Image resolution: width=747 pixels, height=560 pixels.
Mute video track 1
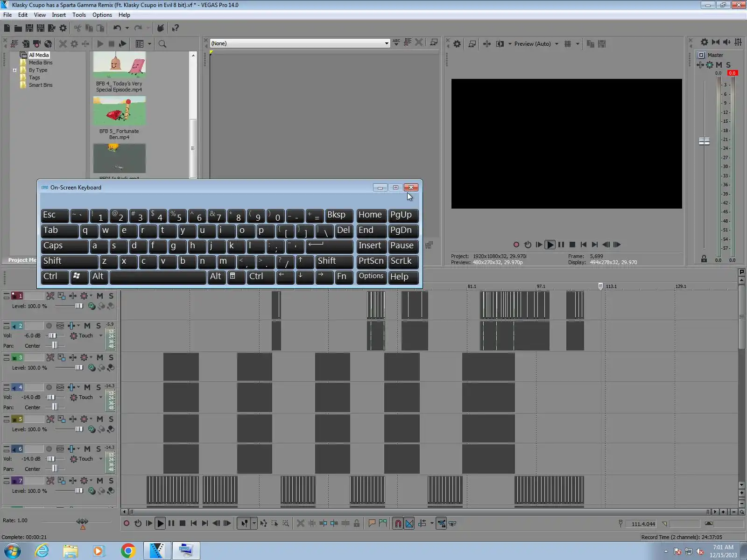tap(100, 296)
